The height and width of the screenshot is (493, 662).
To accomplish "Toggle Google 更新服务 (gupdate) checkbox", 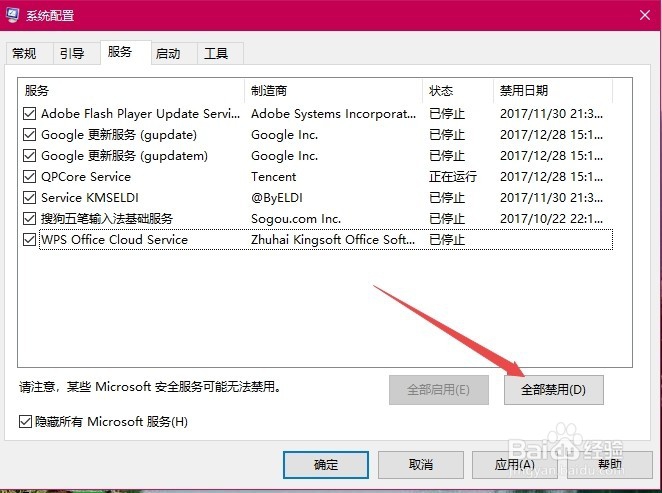I will point(29,135).
